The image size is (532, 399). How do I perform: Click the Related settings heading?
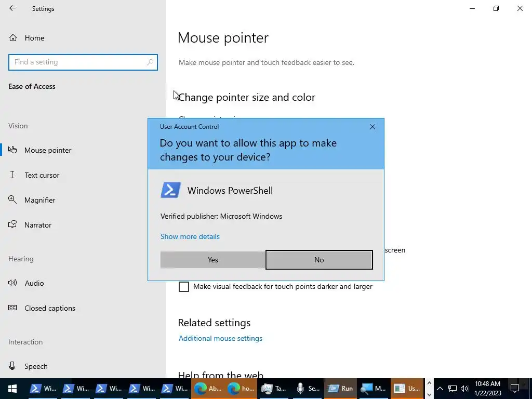(214, 323)
